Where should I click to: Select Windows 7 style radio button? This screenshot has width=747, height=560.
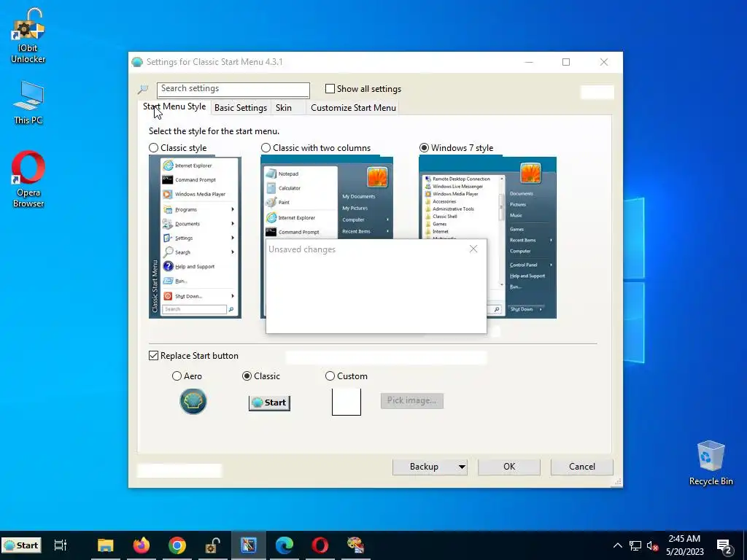point(424,147)
